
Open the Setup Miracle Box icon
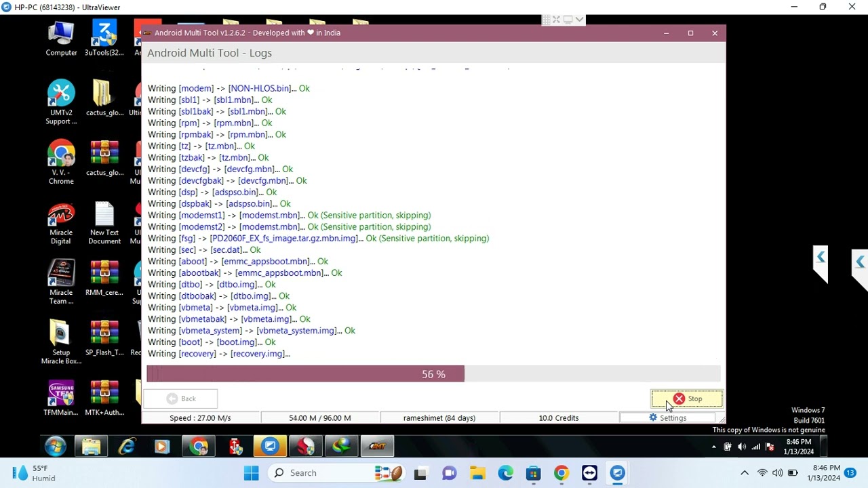61,342
